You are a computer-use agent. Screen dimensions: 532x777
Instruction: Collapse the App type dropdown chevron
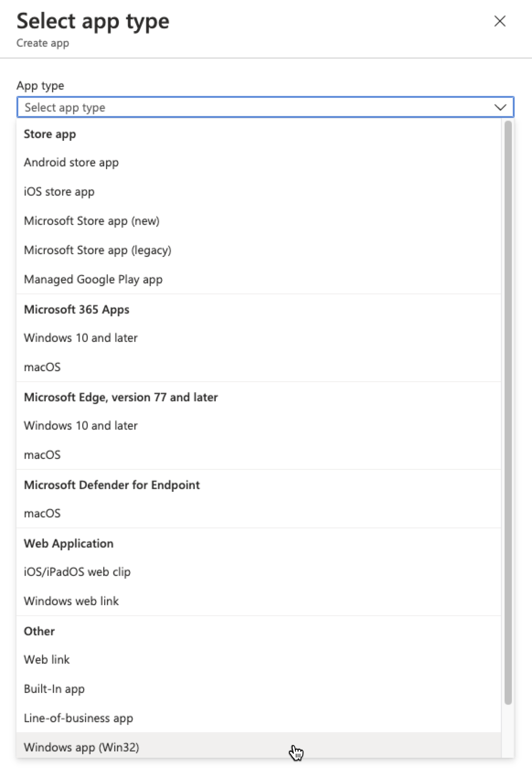[x=500, y=107]
